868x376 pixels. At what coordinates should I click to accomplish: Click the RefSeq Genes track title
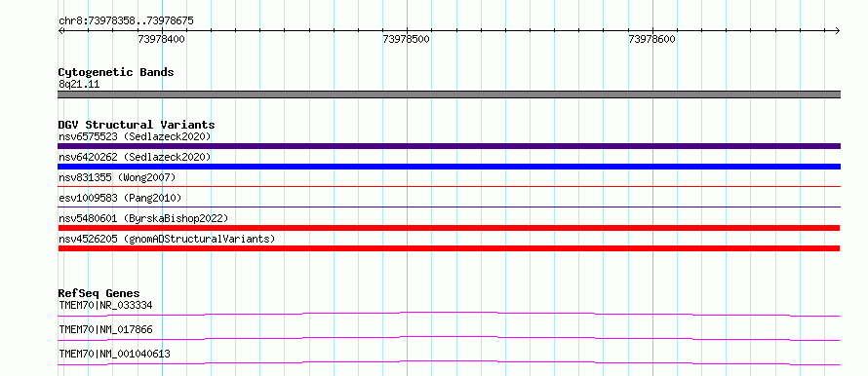(x=99, y=293)
